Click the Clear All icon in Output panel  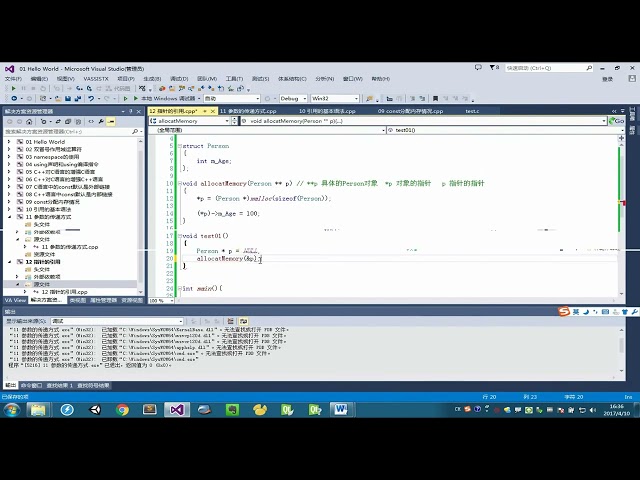230,321
